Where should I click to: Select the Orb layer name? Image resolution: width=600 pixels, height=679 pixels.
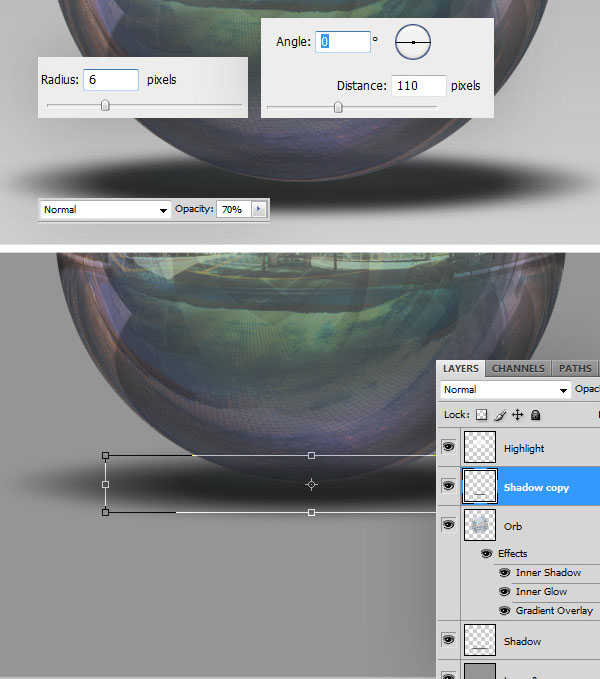(513, 527)
